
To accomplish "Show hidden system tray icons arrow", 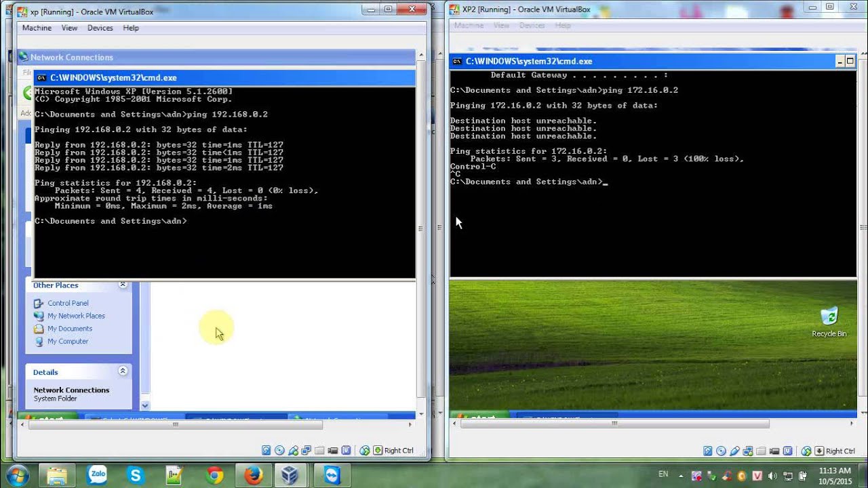I will pyautogui.click(x=680, y=476).
